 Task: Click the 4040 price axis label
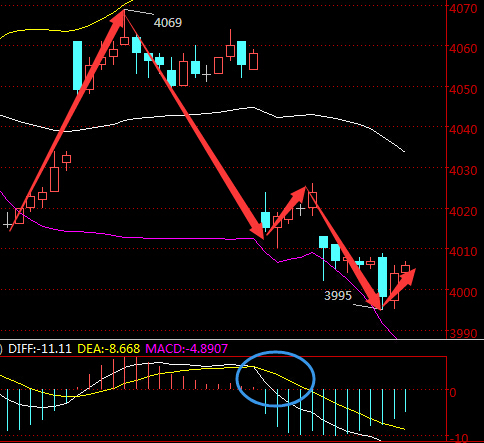pos(463,130)
